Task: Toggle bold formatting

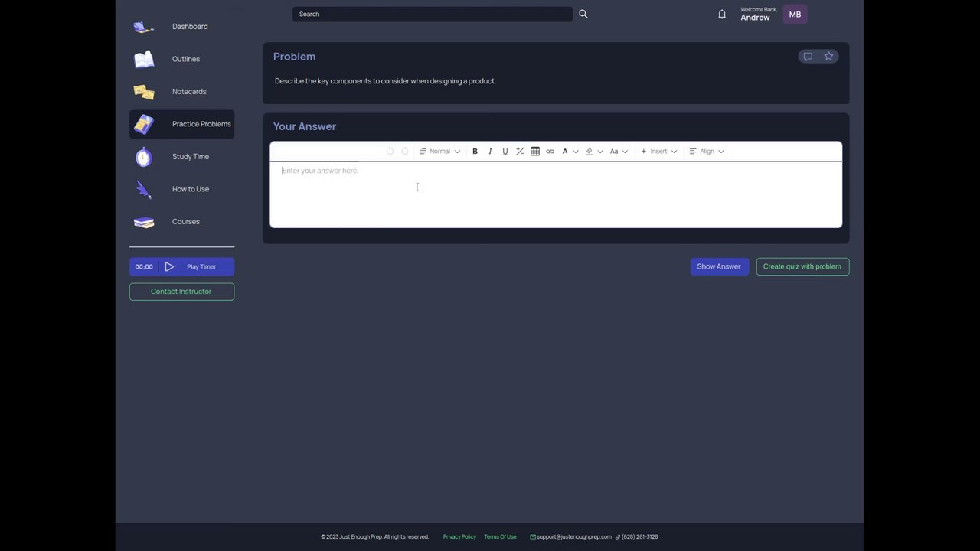Action: coord(475,152)
